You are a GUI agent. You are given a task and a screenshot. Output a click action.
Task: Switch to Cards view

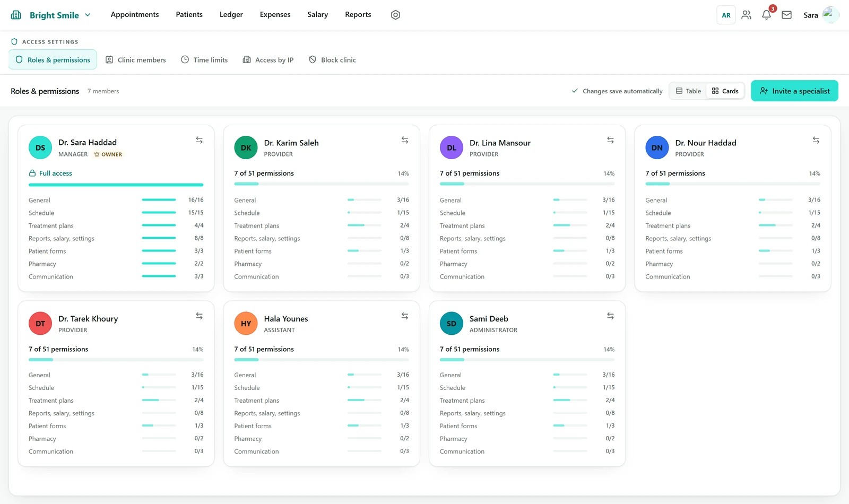click(725, 91)
